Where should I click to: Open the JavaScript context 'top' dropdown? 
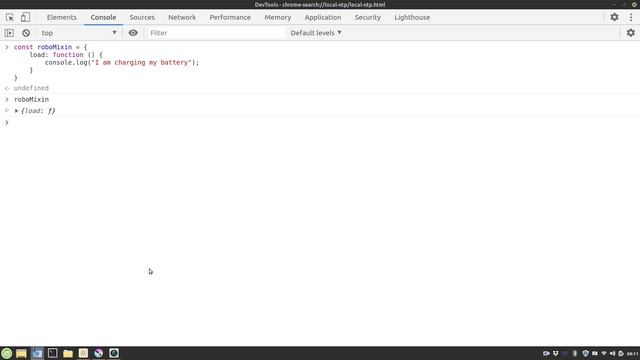point(79,33)
